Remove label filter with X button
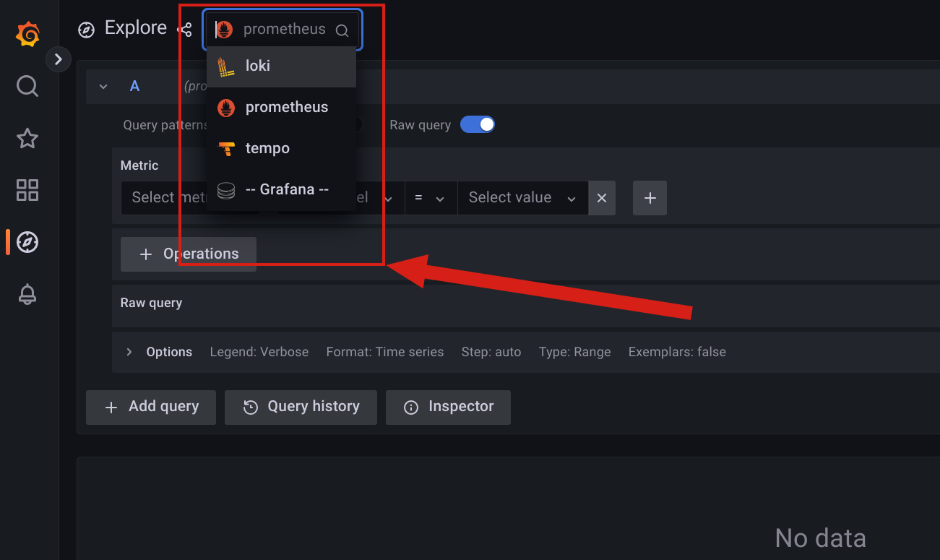Screen dimensions: 940x560 (x=602, y=198)
